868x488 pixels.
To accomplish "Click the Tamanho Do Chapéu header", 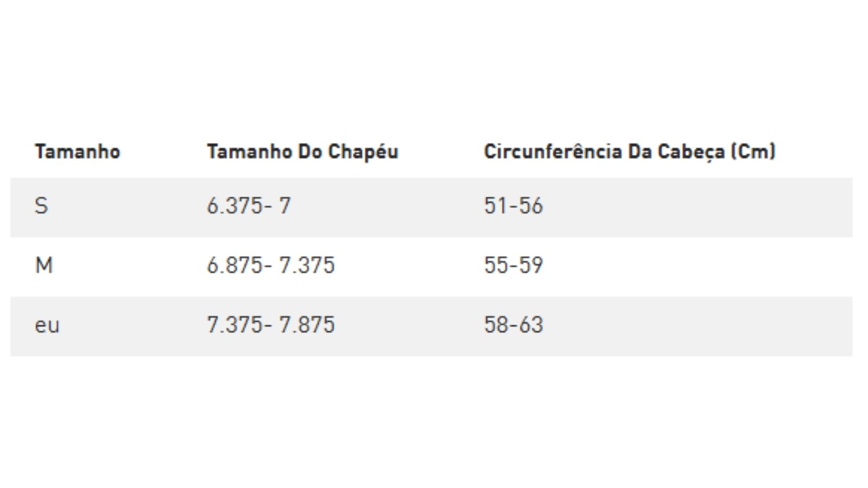I will tap(302, 151).
